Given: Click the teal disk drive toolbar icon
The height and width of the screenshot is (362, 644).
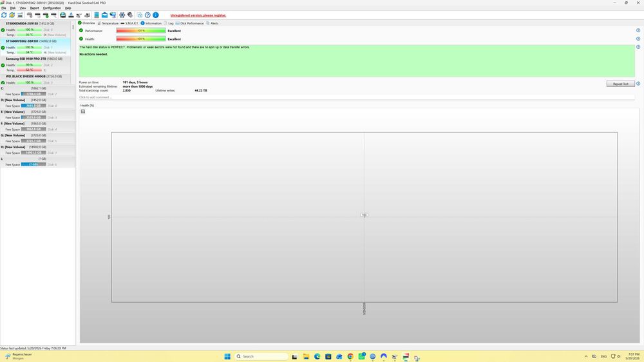Looking at the screenshot, I should pyautogui.click(x=63, y=15).
